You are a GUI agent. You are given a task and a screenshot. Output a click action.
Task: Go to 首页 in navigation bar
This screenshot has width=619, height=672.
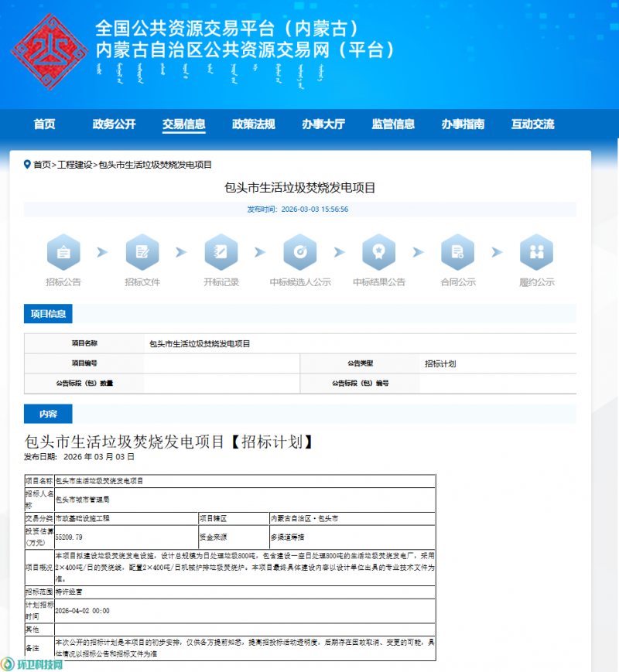[44, 125]
